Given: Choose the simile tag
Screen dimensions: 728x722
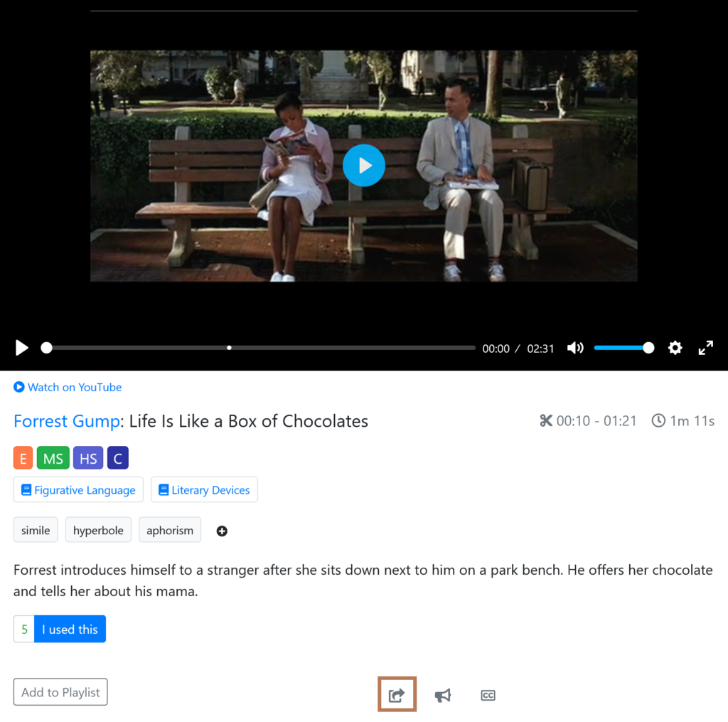Looking at the screenshot, I should pyautogui.click(x=36, y=530).
